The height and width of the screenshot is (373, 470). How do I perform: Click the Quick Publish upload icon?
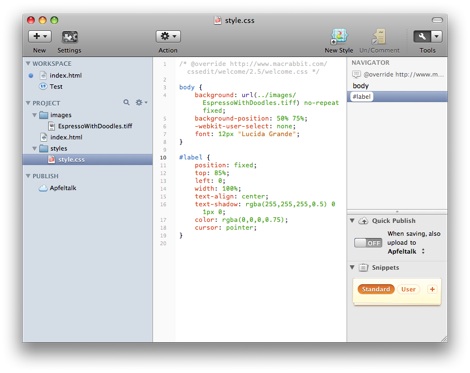[363, 221]
